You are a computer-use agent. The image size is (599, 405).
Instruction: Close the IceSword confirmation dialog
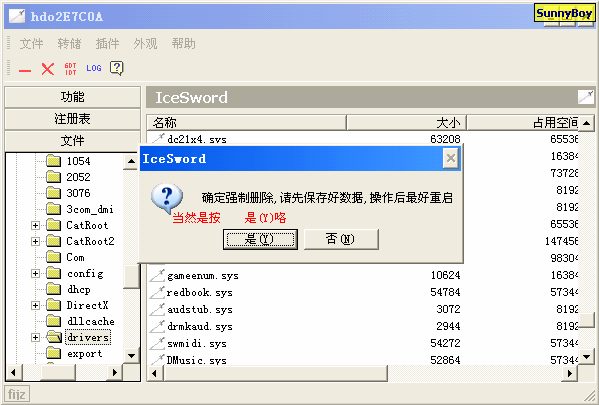pyautogui.click(x=451, y=158)
